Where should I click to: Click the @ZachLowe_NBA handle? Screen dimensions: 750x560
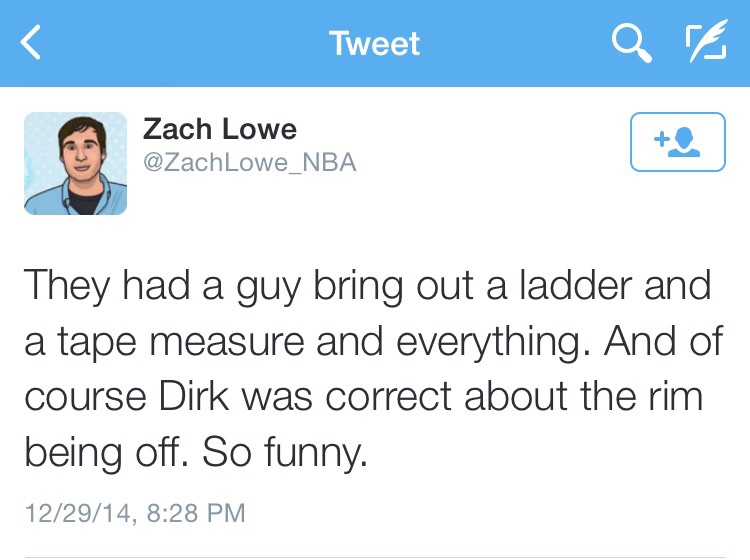(250, 162)
